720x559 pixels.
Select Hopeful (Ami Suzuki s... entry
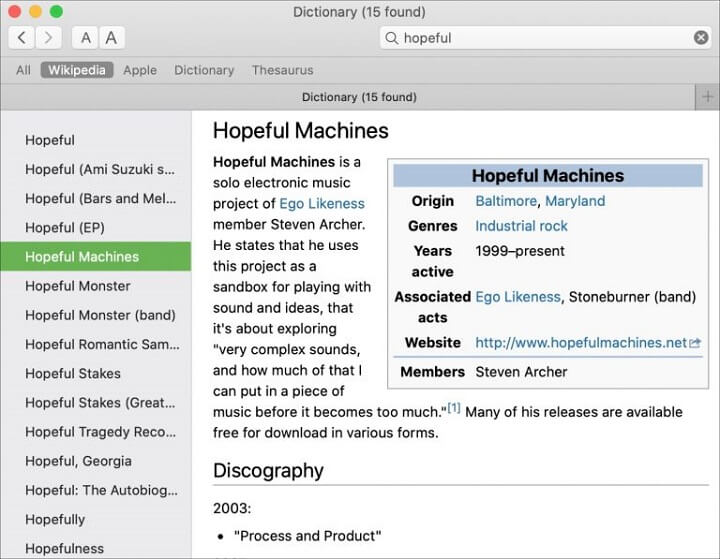tap(96, 169)
